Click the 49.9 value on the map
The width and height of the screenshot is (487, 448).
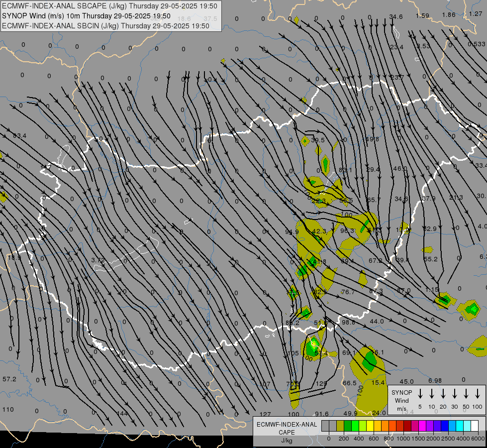350,413
